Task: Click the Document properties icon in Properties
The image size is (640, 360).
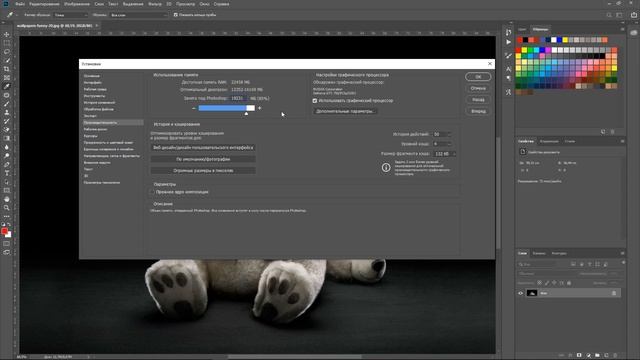Action: pyautogui.click(x=523, y=152)
